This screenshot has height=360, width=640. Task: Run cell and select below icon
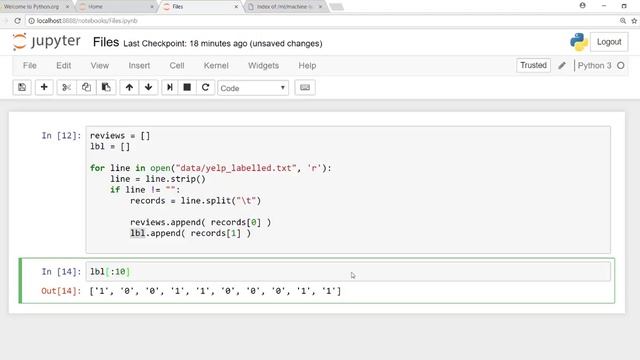tap(170, 87)
